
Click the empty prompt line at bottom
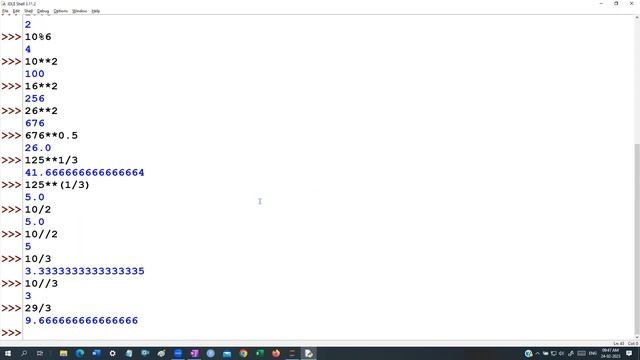(327, 333)
